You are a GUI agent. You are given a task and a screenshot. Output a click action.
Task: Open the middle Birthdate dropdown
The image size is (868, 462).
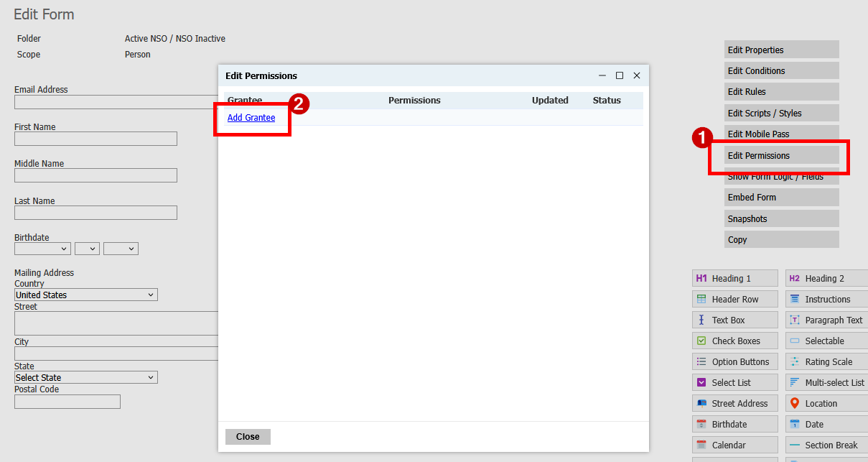click(87, 249)
